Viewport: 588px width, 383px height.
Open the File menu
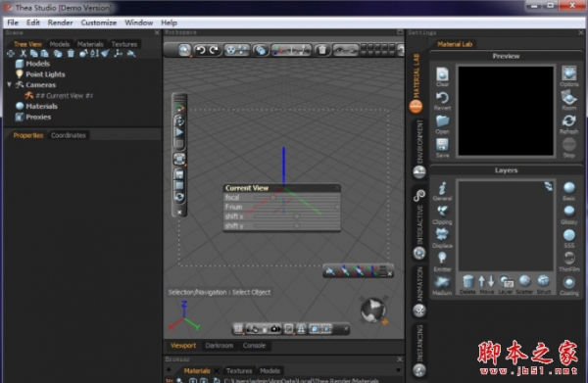[13, 23]
